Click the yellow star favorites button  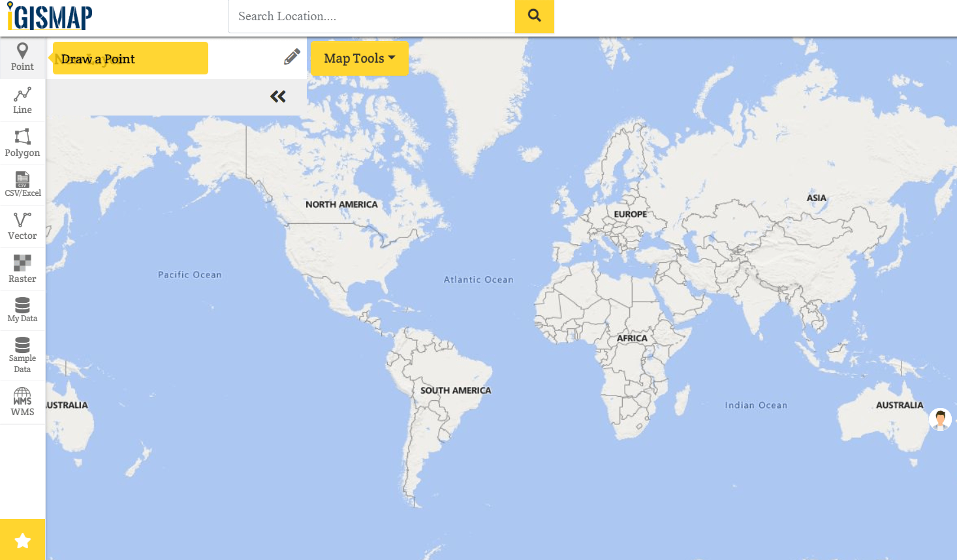point(23,540)
